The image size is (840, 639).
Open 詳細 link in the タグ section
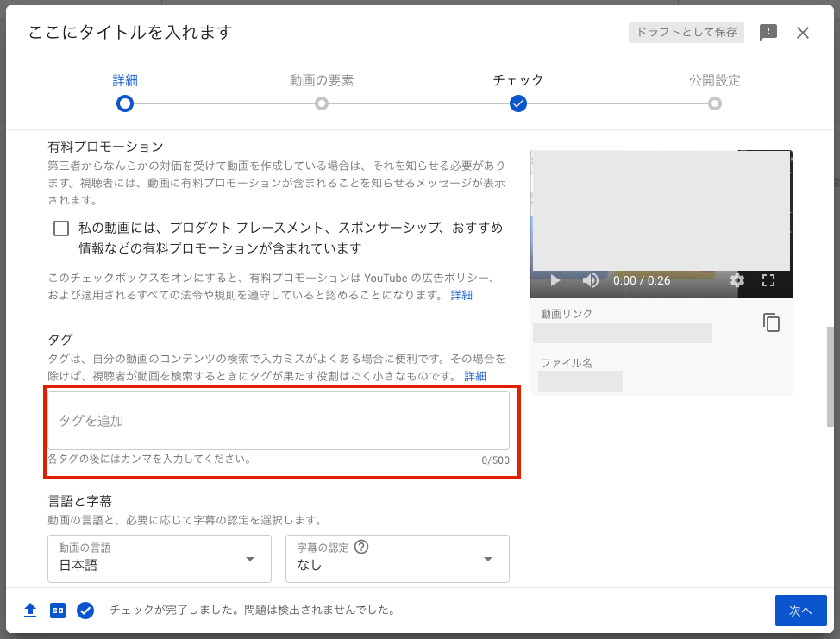(475, 376)
